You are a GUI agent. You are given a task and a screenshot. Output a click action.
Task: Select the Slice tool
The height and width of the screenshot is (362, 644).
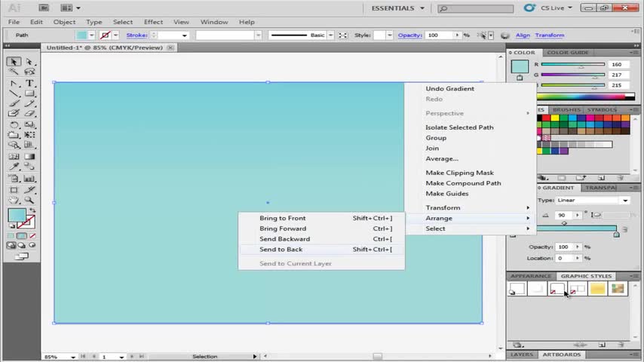click(x=29, y=190)
